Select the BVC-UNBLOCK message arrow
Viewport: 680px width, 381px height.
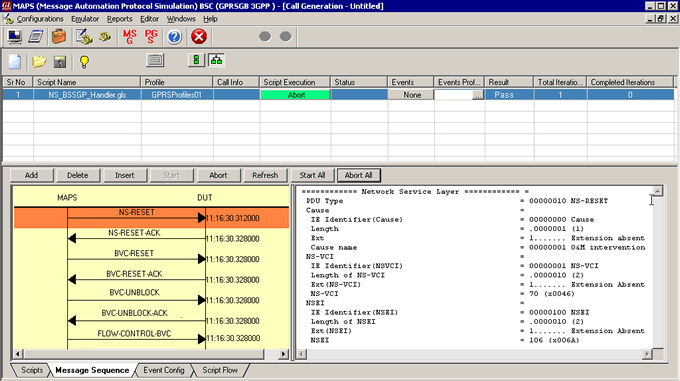click(x=136, y=300)
